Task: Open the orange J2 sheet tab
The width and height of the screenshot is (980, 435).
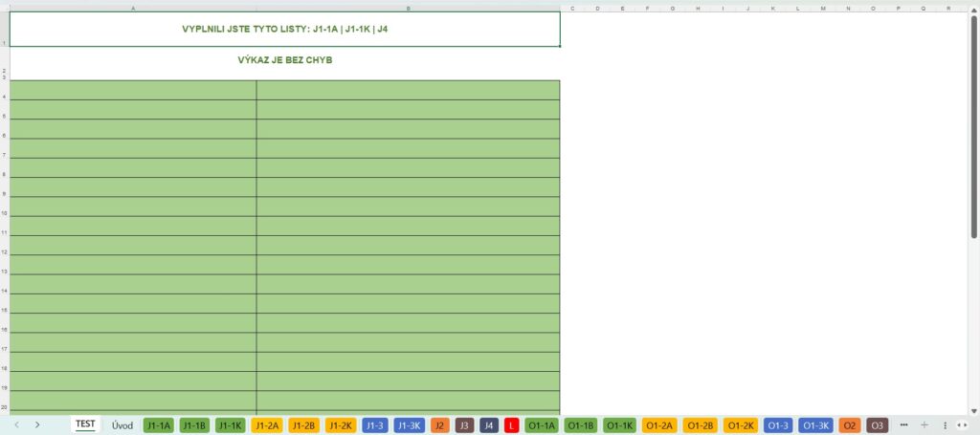Action: coord(440,424)
